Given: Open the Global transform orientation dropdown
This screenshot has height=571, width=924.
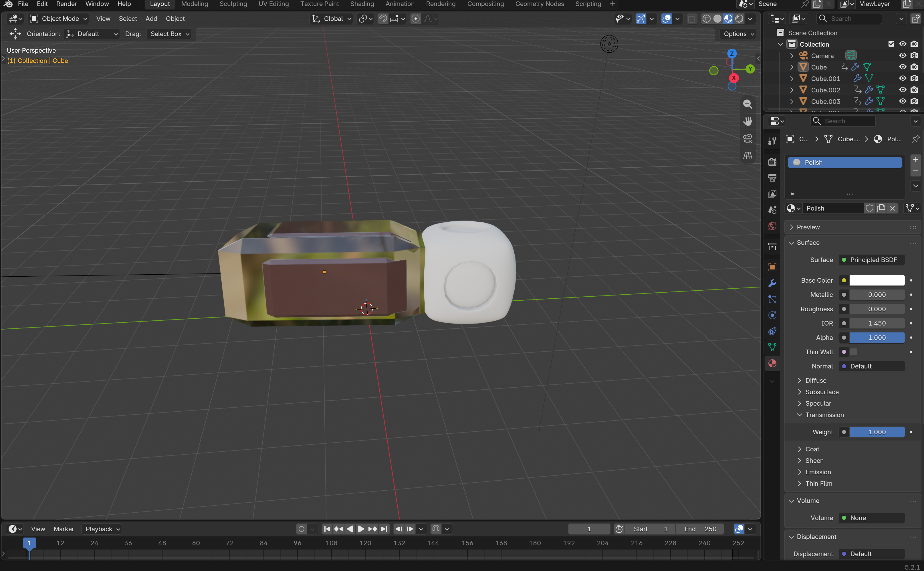Looking at the screenshot, I should pyautogui.click(x=332, y=19).
